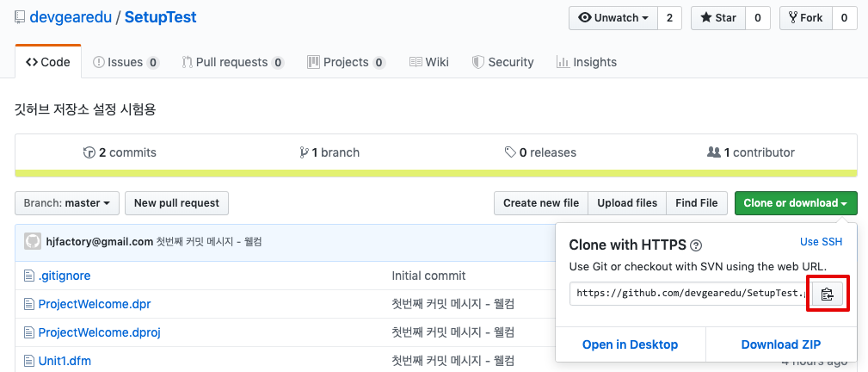Click the repository description in Korean
Screen dimensions: 868x372
pyautogui.click(x=85, y=109)
